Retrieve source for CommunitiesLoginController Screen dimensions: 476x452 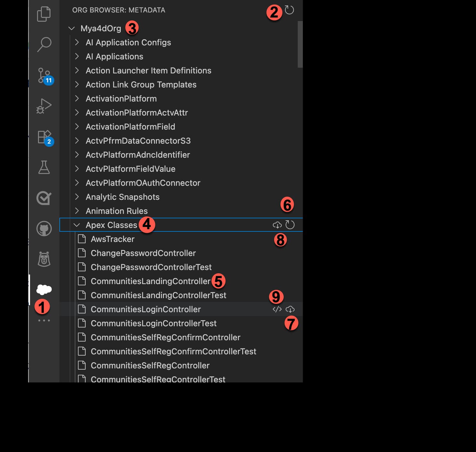[290, 309]
